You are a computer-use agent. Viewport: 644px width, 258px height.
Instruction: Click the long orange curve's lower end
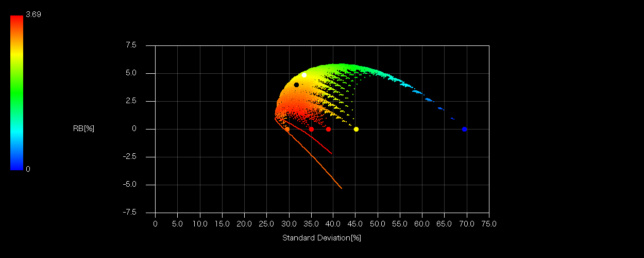point(341,188)
